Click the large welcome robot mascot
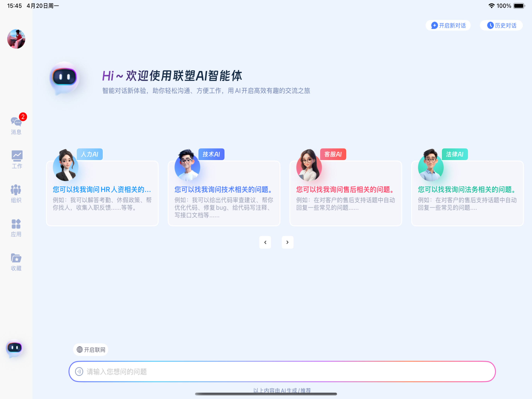This screenshot has width=532, height=399. tap(64, 78)
